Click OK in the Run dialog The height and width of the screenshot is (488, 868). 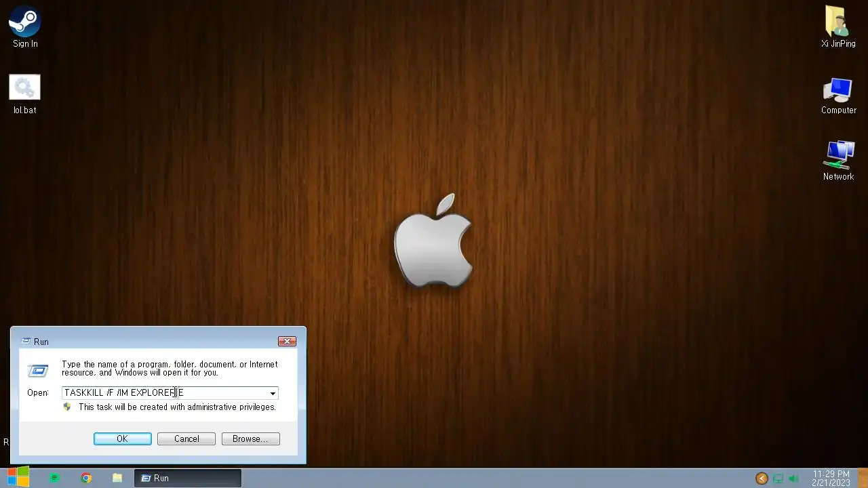point(122,439)
